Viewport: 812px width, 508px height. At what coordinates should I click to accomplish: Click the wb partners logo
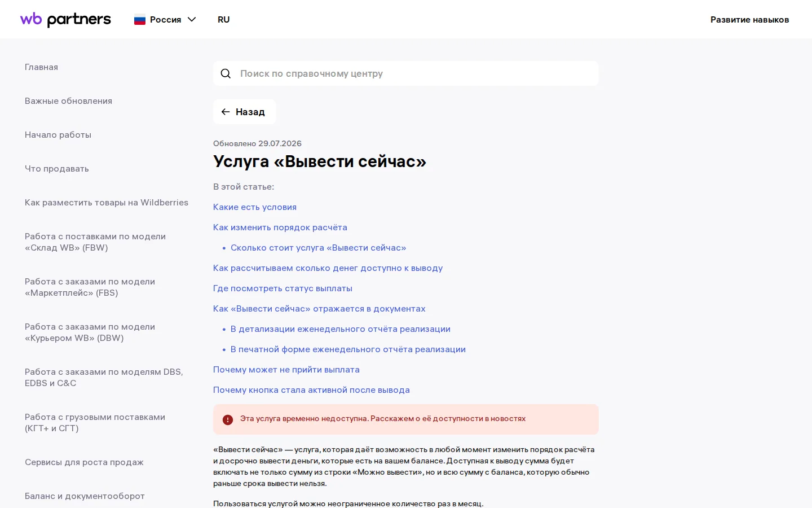65,19
